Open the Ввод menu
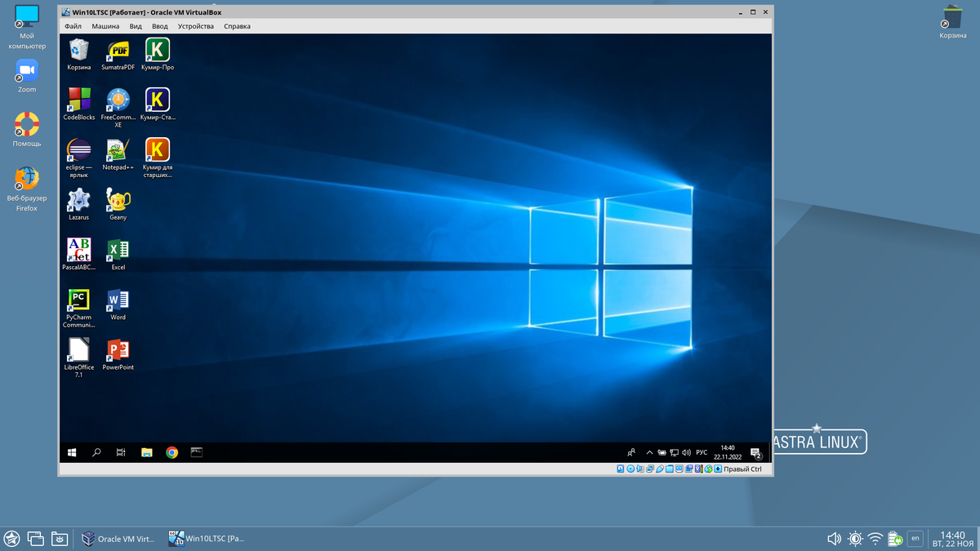 click(160, 26)
